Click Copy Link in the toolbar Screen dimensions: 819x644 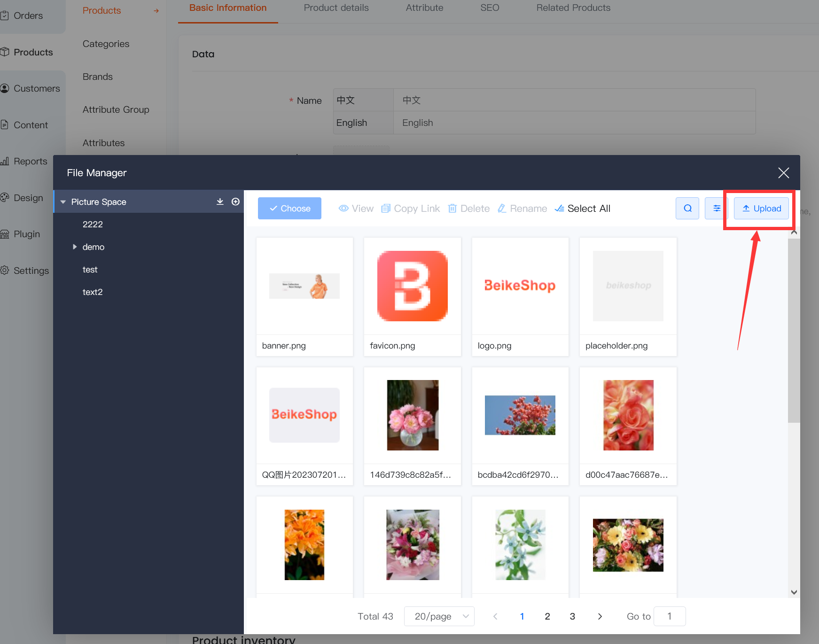point(411,209)
